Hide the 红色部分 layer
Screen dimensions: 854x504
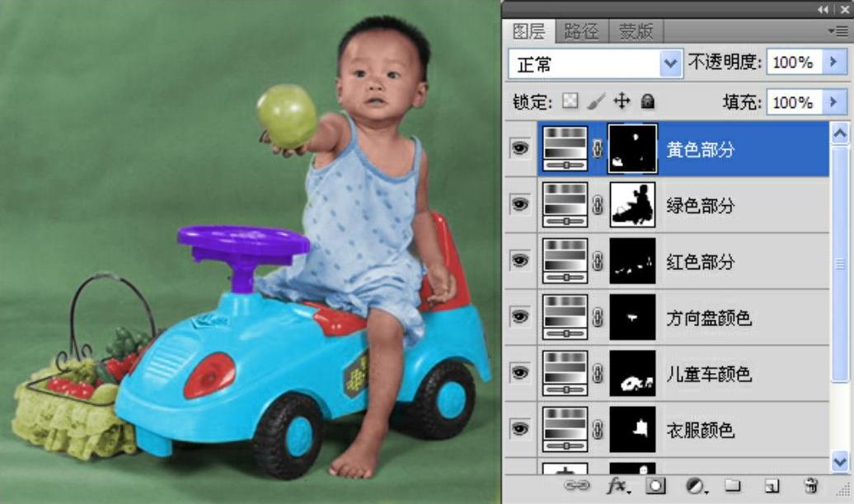pyautogui.click(x=520, y=261)
